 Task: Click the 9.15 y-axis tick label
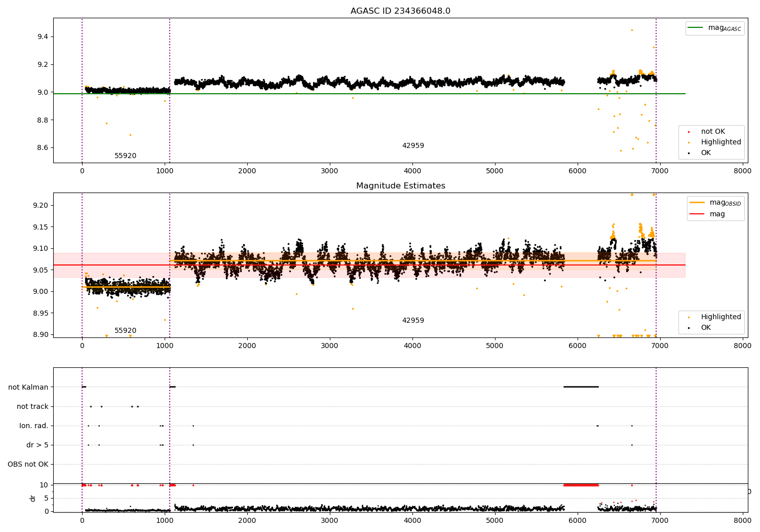40,227
